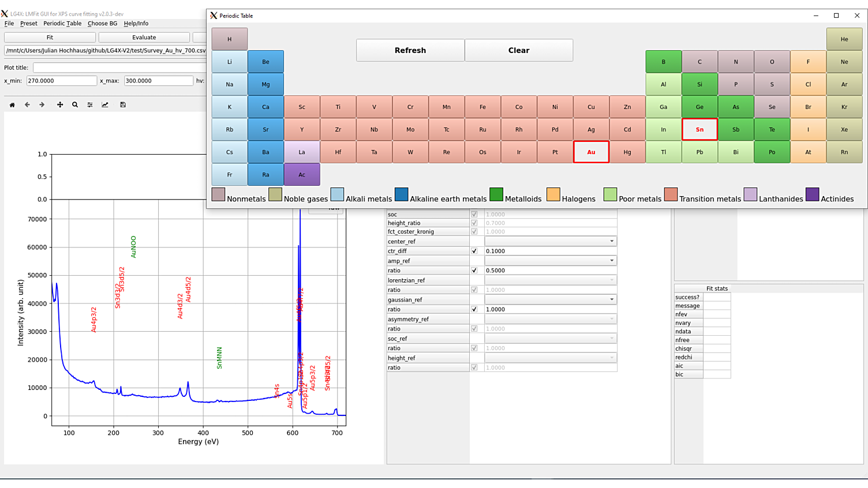
Task: Activate the Pan tool in the plot toolbar
Action: tap(59, 105)
